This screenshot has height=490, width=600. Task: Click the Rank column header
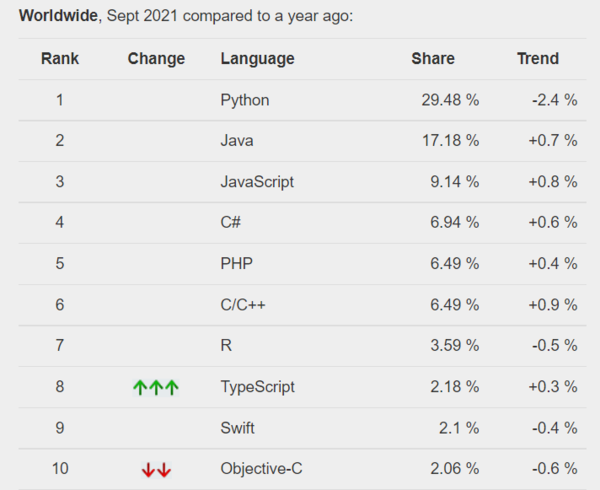point(60,59)
